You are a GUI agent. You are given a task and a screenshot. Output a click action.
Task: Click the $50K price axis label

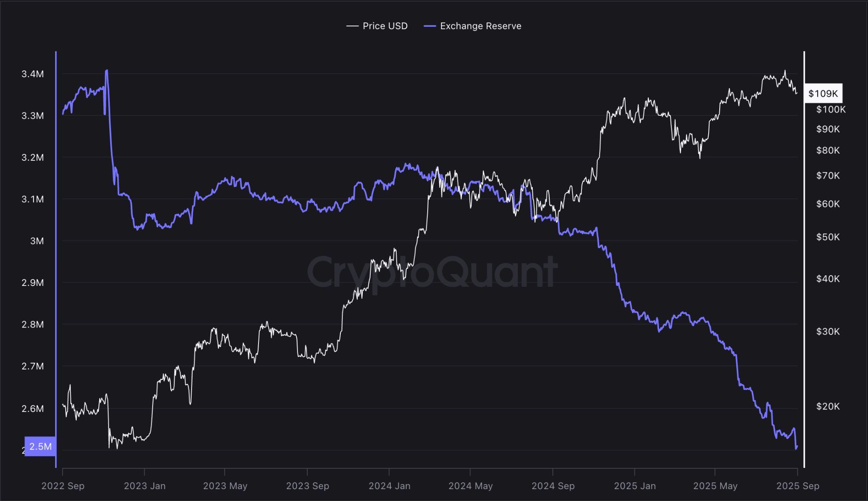[828, 237]
